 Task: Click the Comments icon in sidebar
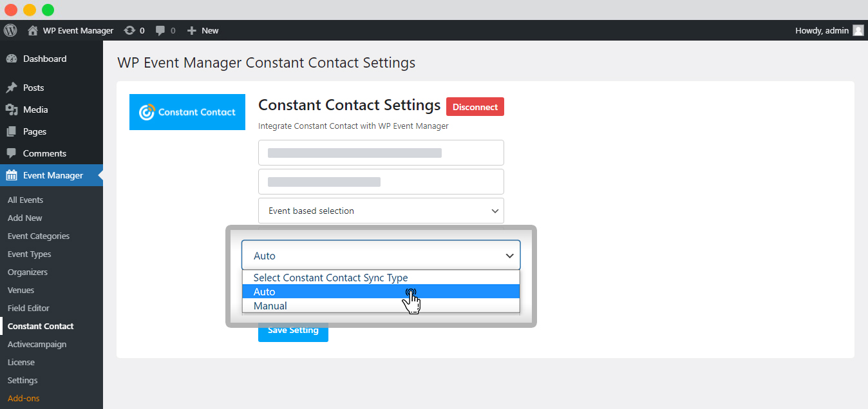coord(12,153)
